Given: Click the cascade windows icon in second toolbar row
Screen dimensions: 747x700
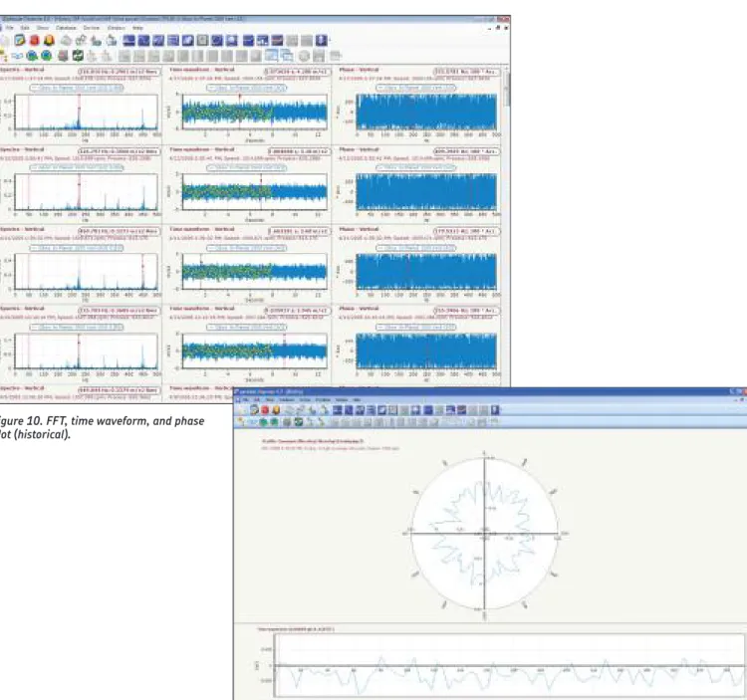Looking at the screenshot, I should click(x=286, y=56).
